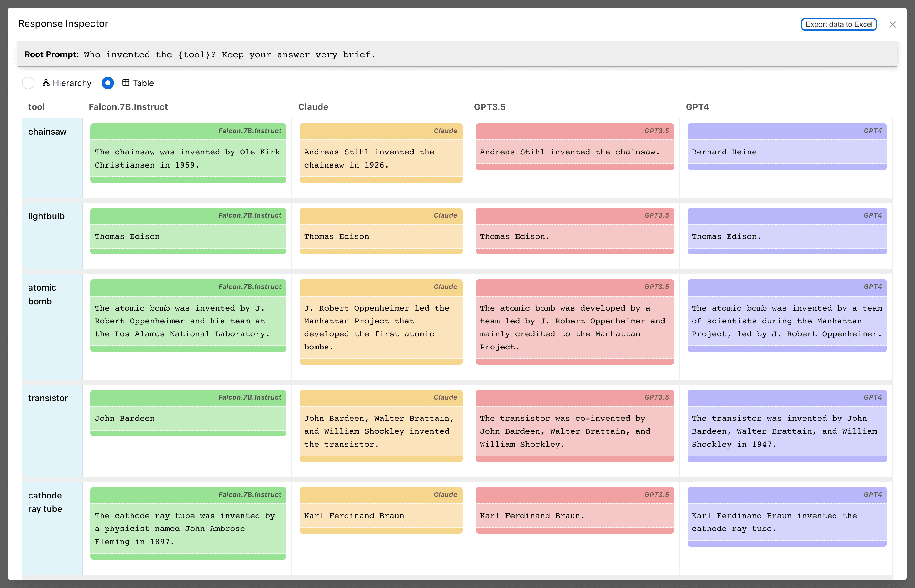
Task: Click Claude's transistor response listing three inventors
Action: pyautogui.click(x=381, y=431)
